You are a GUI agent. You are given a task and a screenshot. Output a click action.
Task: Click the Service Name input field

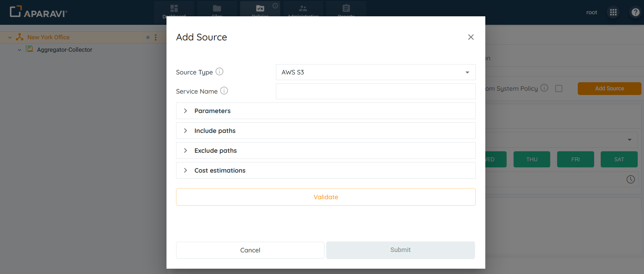click(375, 91)
